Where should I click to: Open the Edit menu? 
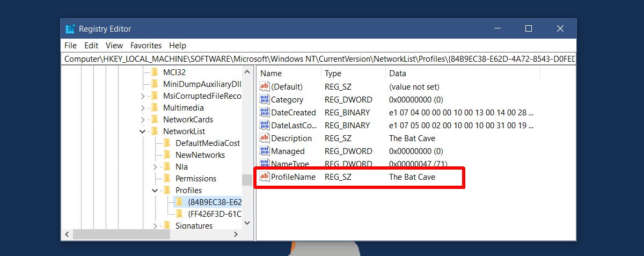pyautogui.click(x=91, y=46)
